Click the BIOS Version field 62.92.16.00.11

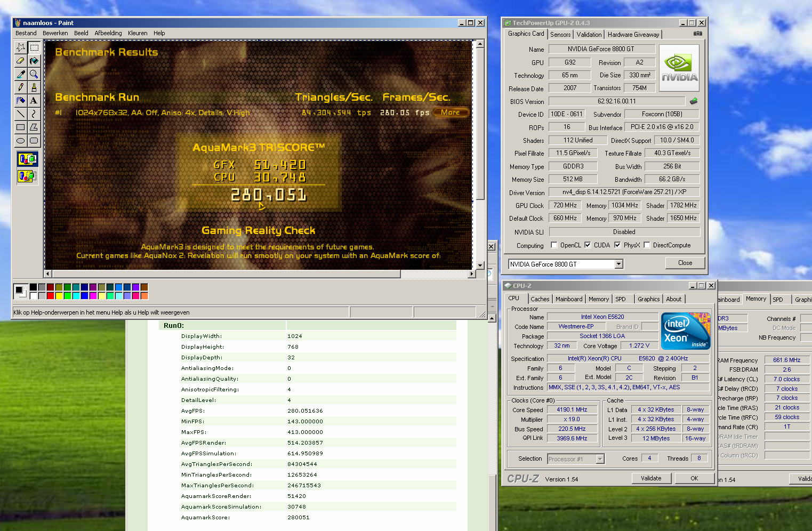617,101
